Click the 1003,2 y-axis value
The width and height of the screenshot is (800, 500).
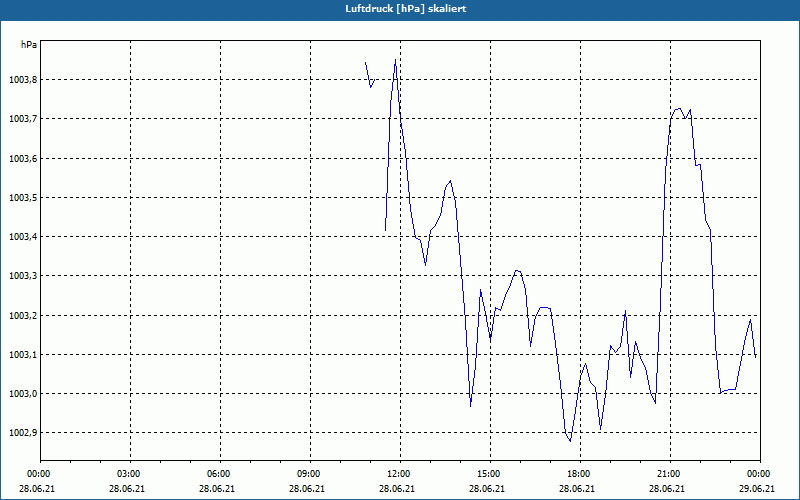pyautogui.click(x=23, y=316)
